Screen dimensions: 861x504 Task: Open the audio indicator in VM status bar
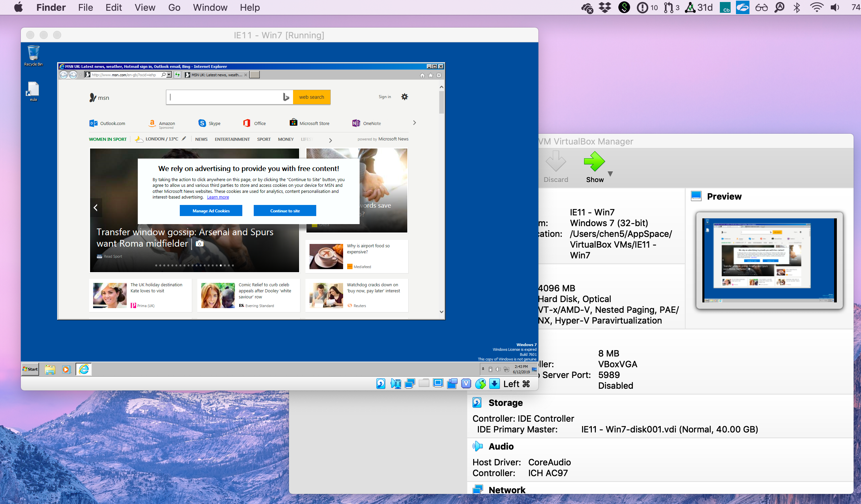[x=396, y=384]
